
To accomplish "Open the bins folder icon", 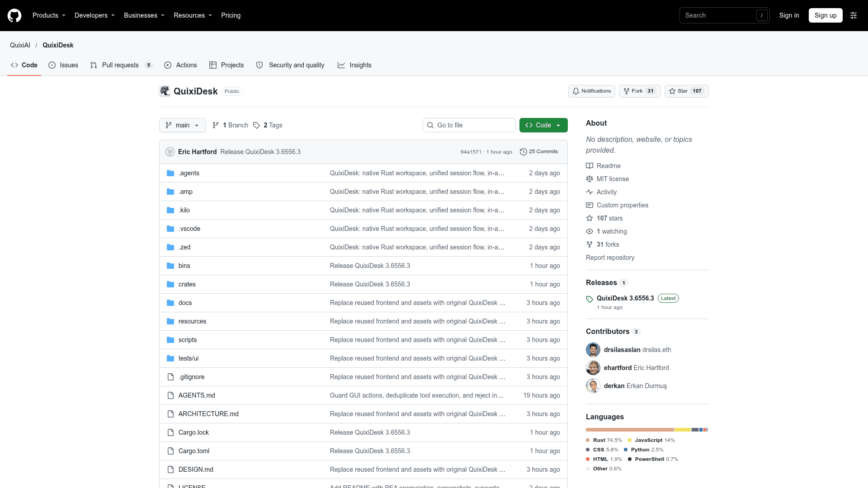I will tap(170, 266).
